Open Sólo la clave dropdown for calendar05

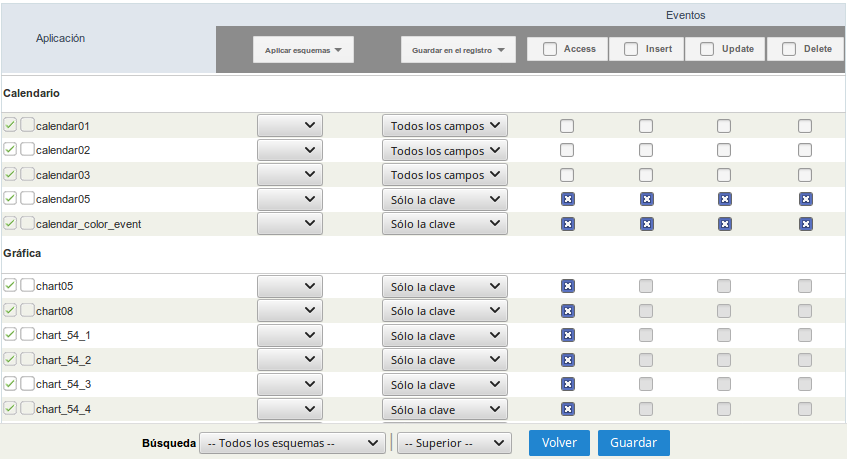click(445, 199)
